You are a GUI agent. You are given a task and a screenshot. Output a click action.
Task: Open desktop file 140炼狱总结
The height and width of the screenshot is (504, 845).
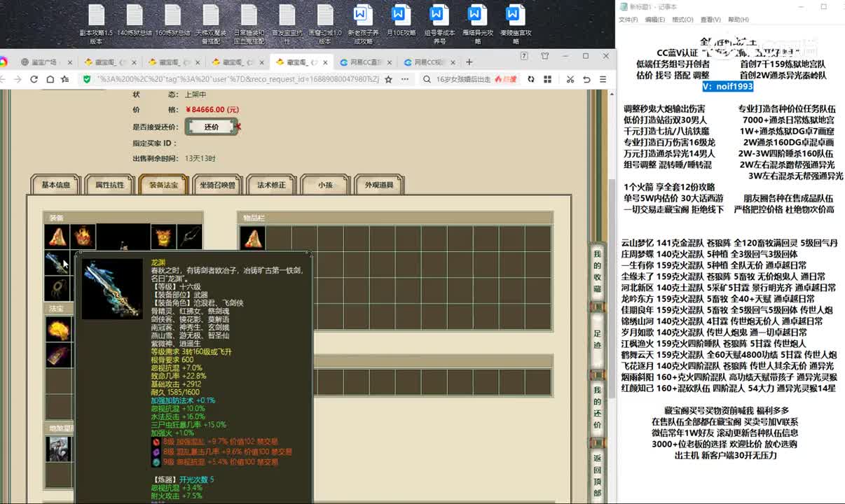click(x=135, y=21)
